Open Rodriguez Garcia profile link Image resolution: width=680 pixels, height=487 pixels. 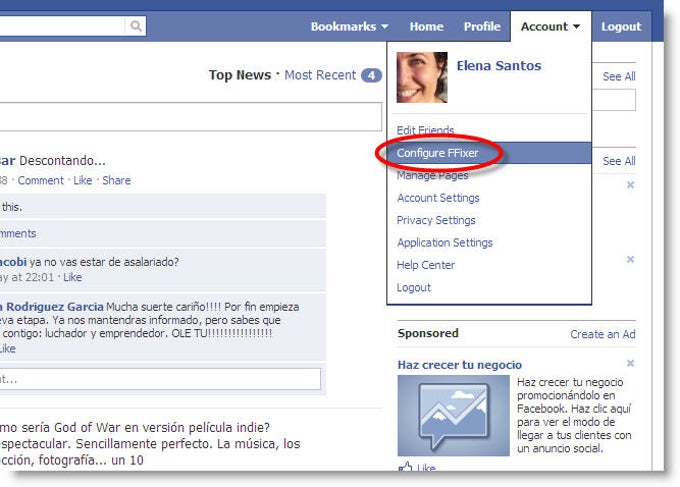click(x=52, y=307)
